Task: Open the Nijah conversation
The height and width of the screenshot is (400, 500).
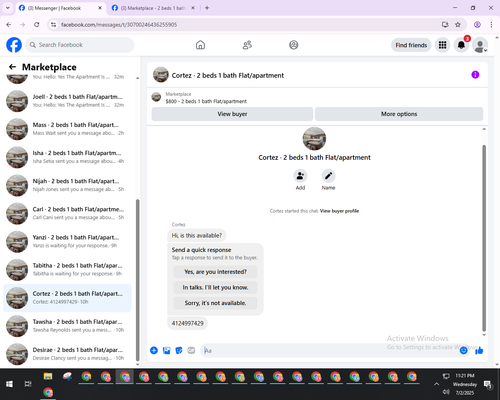Action: coord(67,185)
